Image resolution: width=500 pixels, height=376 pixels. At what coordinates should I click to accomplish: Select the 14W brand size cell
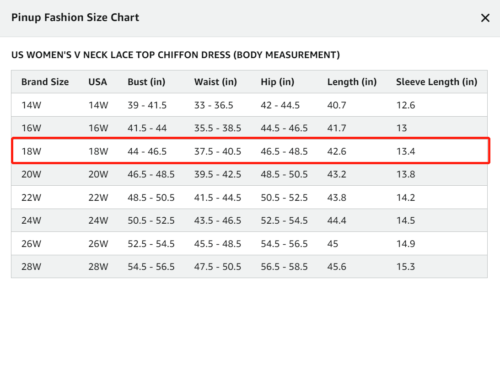click(x=31, y=105)
